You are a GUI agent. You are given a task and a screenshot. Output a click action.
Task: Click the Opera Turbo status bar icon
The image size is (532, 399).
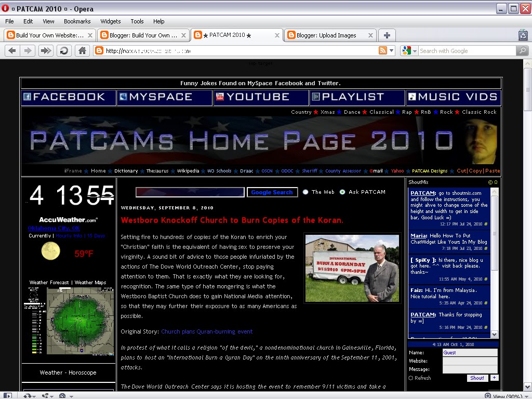[x=62, y=395]
